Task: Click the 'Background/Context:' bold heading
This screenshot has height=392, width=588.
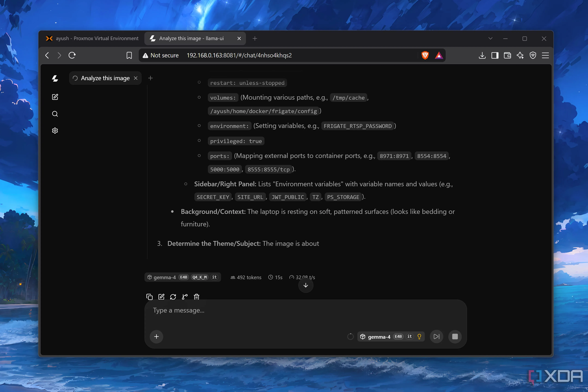Action: click(x=213, y=212)
